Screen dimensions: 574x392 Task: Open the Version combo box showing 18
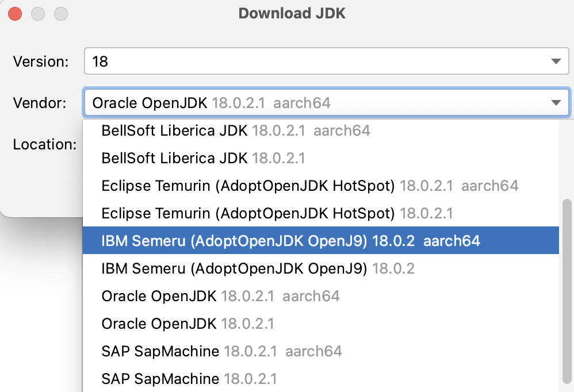316,61
